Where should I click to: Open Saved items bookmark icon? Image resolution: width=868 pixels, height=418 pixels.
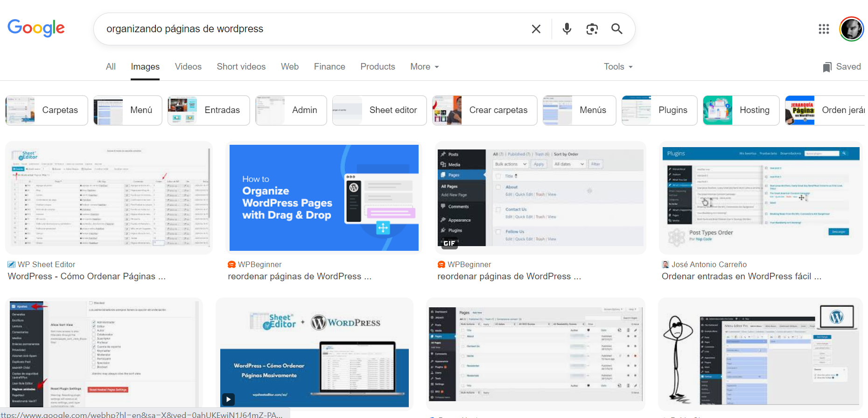827,67
